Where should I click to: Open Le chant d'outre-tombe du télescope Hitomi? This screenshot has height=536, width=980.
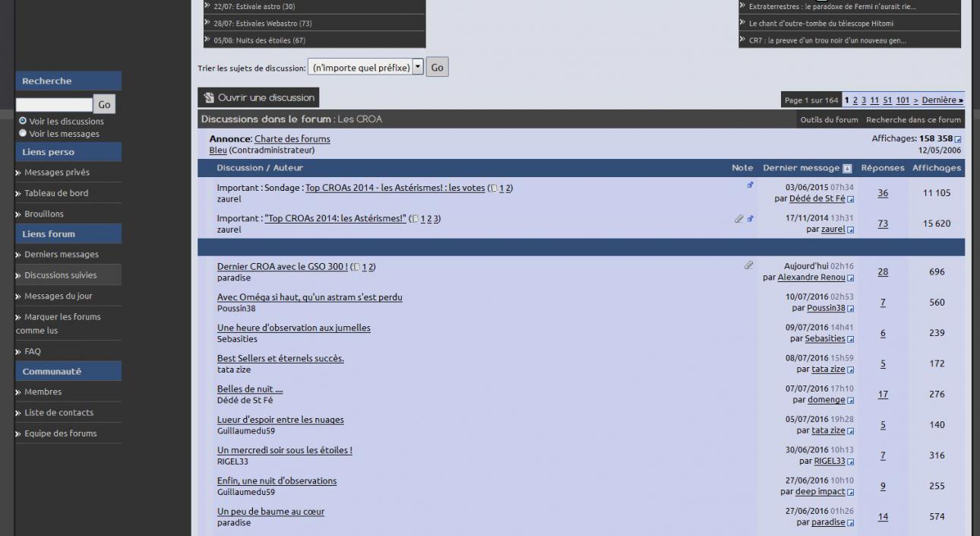tap(821, 24)
